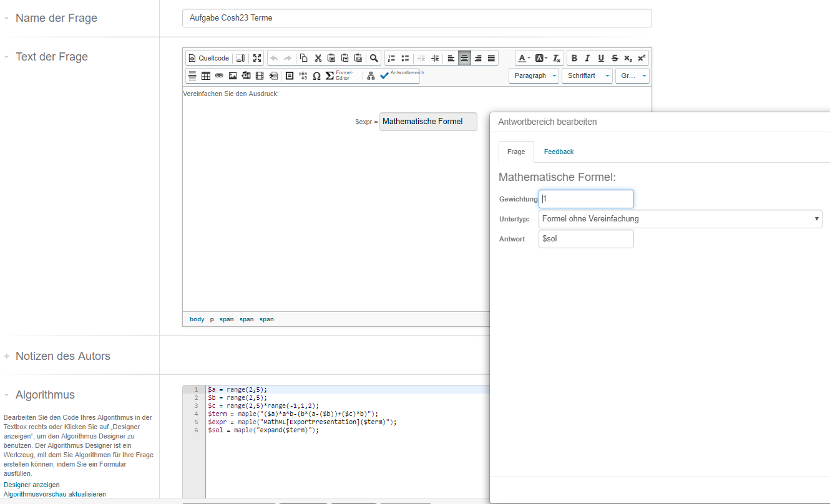Insert an image into the question text
The width and height of the screenshot is (830, 504).
[x=233, y=75]
